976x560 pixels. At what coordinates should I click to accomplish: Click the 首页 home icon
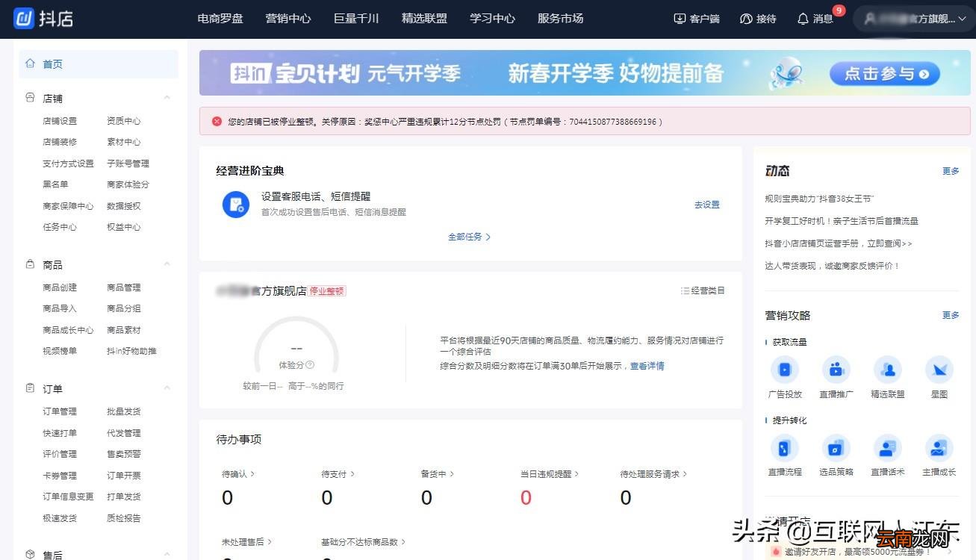click(31, 63)
